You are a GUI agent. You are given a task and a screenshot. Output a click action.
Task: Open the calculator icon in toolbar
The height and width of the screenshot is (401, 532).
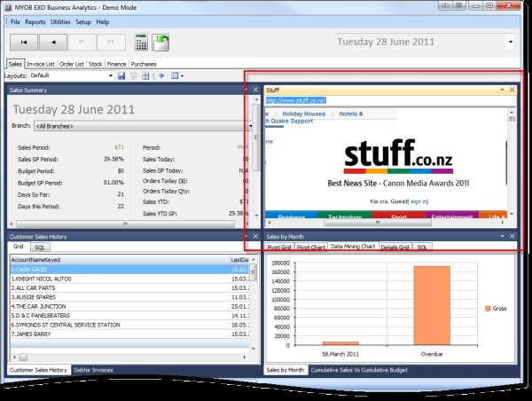[141, 43]
